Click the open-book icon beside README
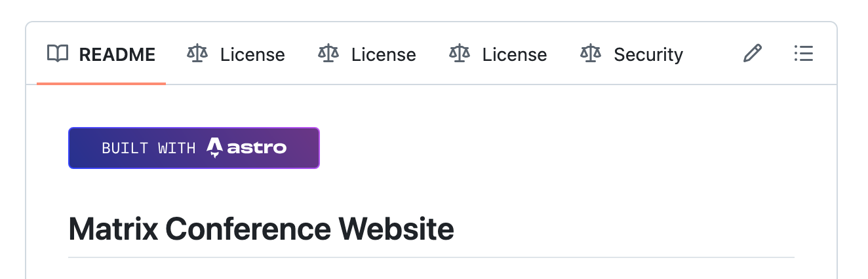Viewport: 868px width, 279px height. [x=58, y=54]
